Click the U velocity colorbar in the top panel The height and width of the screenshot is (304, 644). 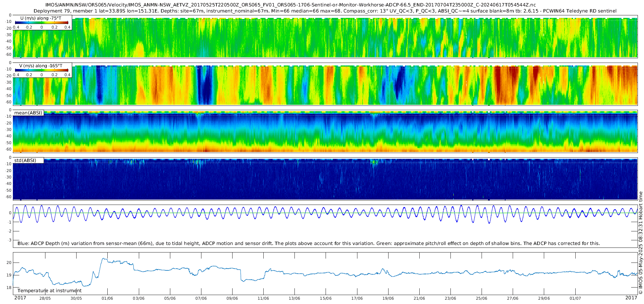[42, 23]
